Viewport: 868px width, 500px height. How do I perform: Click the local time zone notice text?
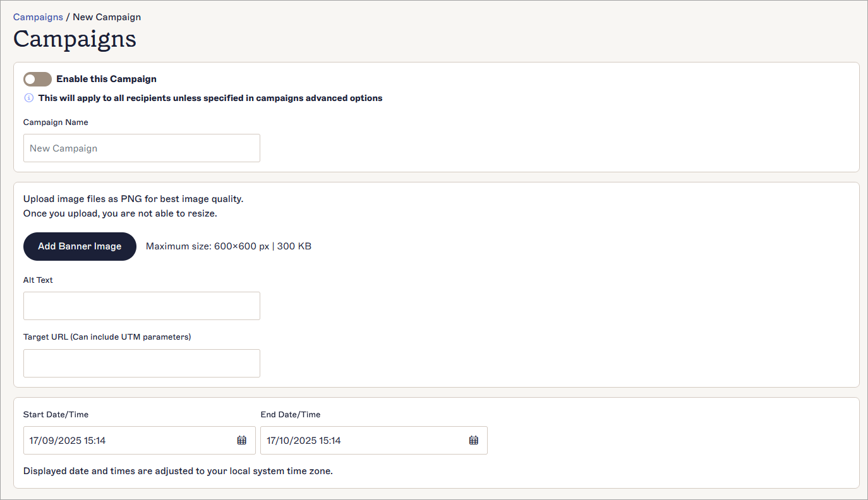[177, 470]
